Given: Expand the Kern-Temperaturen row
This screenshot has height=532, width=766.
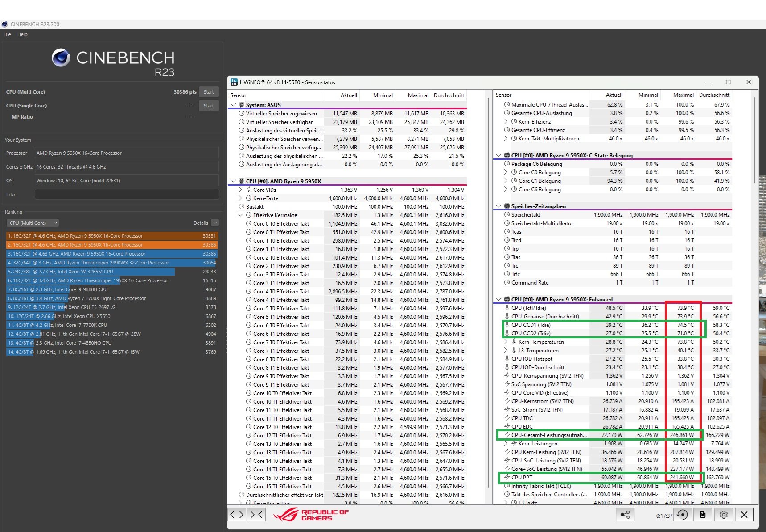Looking at the screenshot, I should tap(506, 342).
